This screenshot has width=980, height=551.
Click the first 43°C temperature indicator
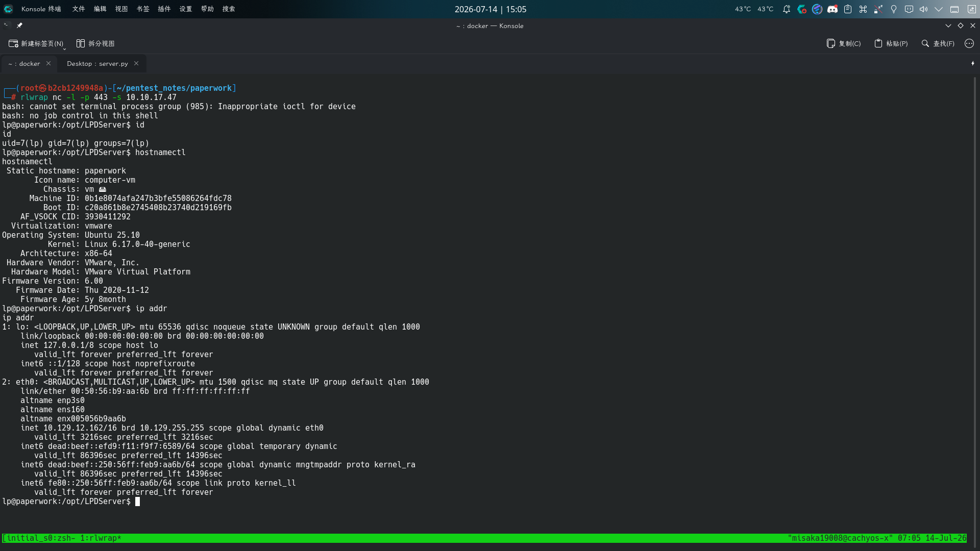743,9
